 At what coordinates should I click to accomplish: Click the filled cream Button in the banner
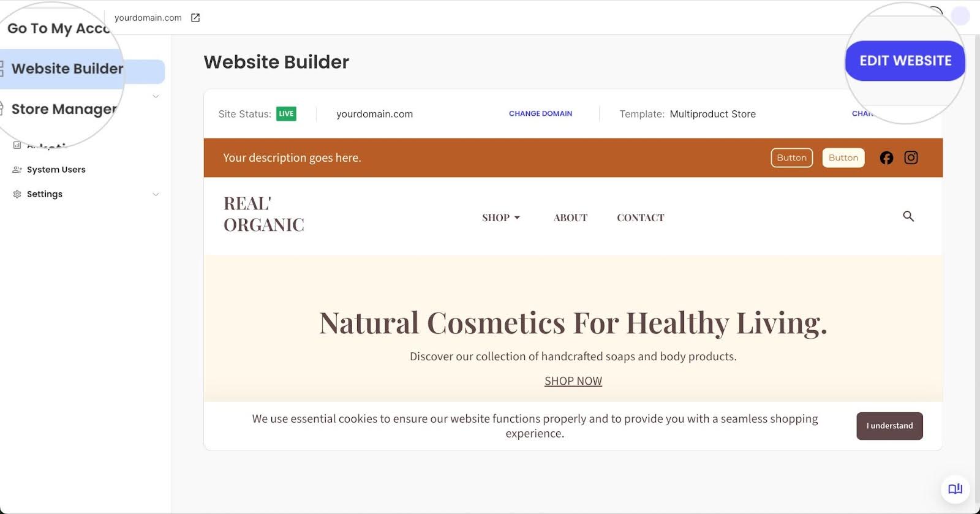(843, 157)
